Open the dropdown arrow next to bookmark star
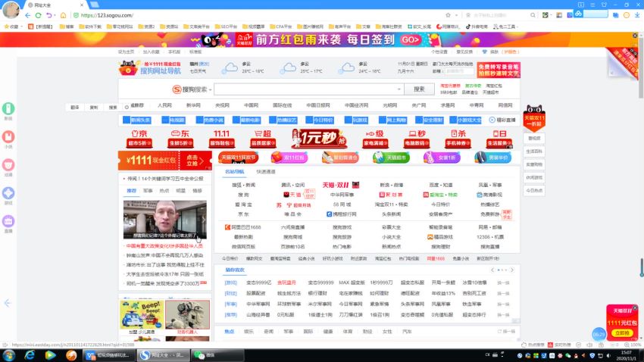The width and height of the screenshot is (644, 362). (x=456, y=15)
